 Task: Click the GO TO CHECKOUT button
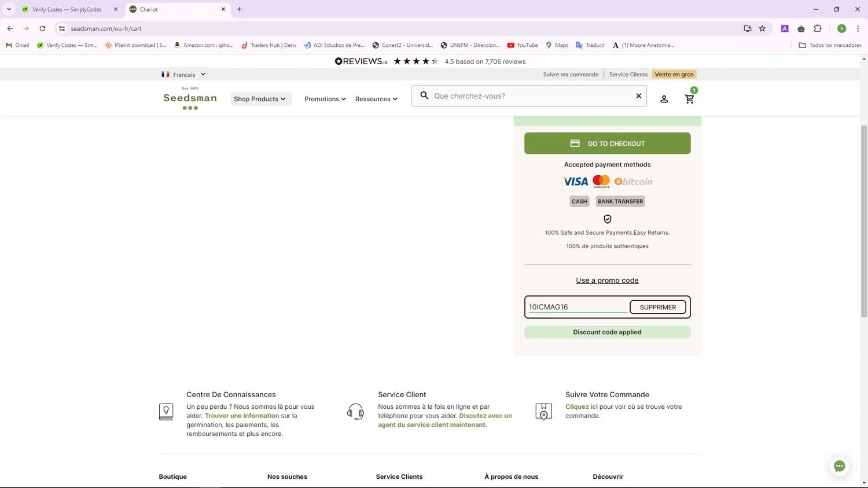click(607, 143)
